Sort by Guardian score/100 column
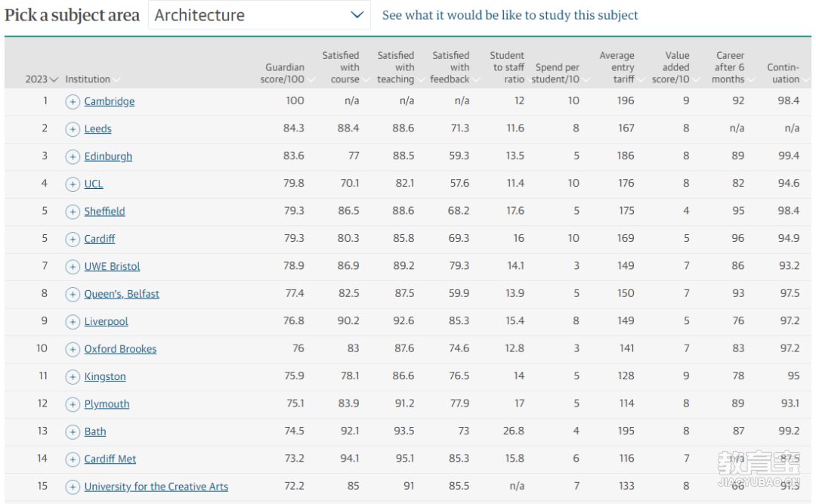Screen dimensions: 816x504 pyautogui.click(x=287, y=73)
